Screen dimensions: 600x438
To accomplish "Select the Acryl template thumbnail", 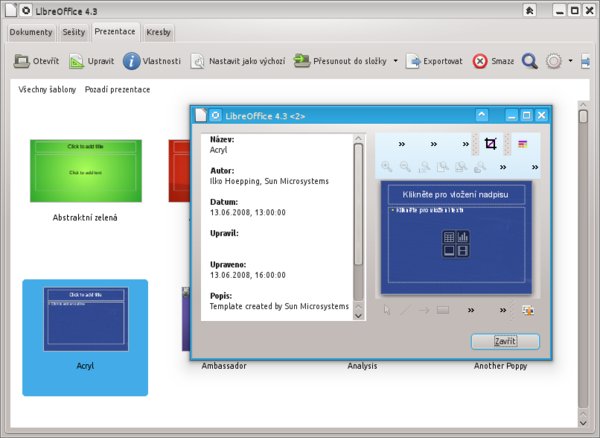I will [x=86, y=319].
